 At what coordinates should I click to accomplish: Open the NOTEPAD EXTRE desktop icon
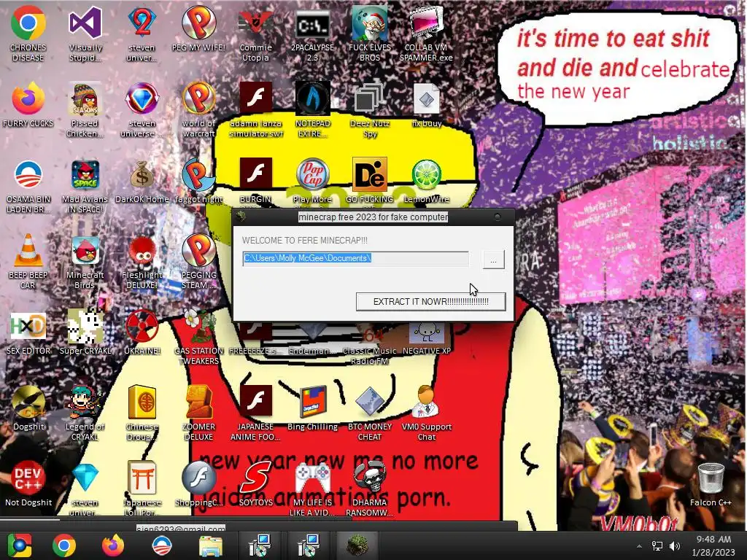coord(312,99)
